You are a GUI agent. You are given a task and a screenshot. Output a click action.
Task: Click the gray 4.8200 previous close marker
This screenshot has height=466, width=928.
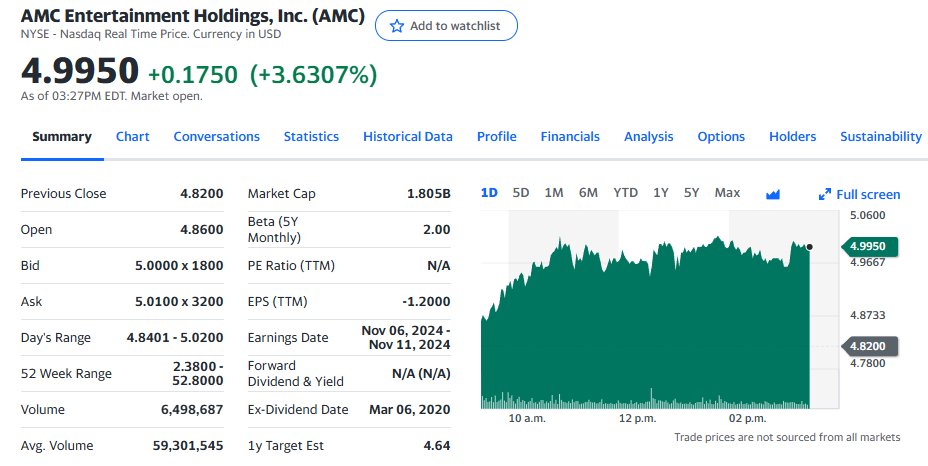[x=869, y=346]
